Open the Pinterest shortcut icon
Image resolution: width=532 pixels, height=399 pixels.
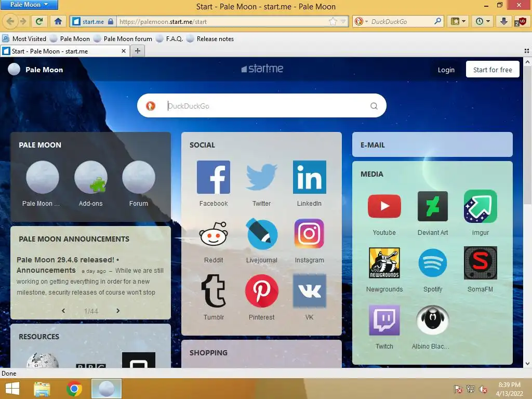coord(261,291)
